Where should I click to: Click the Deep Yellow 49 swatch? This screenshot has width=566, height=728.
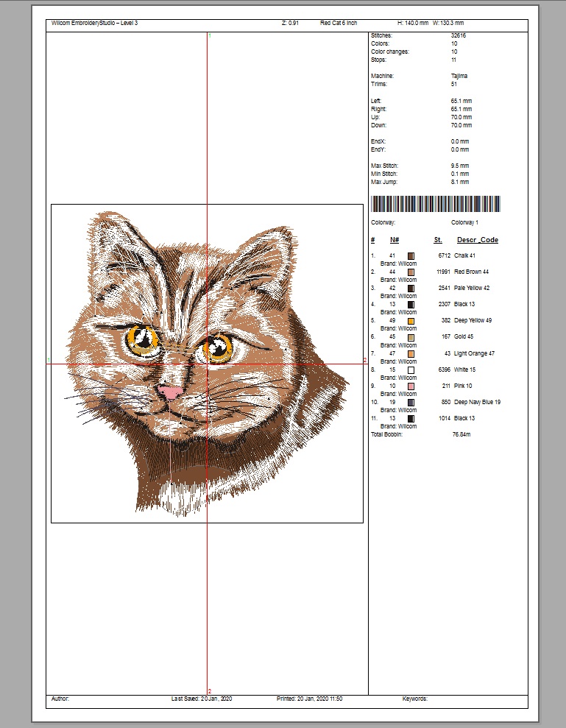click(411, 321)
